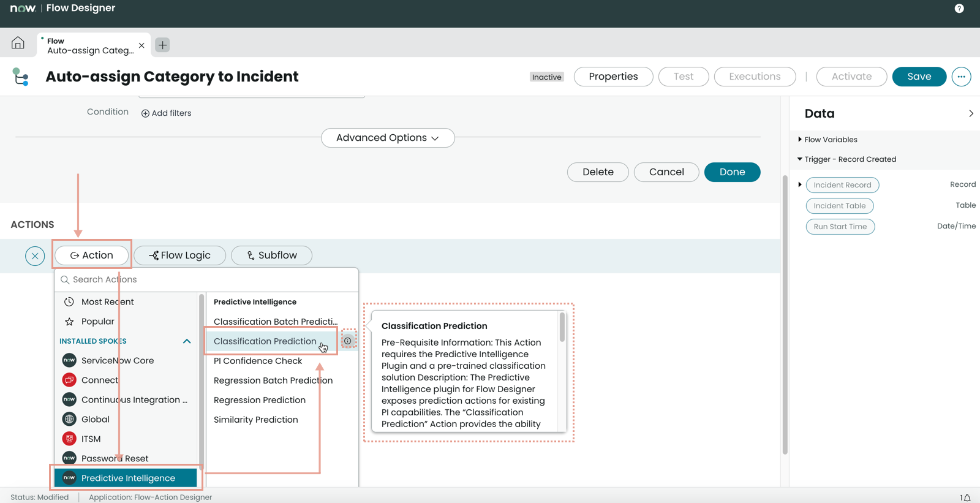Image resolution: width=980 pixels, height=503 pixels.
Task: Click the ITSM spoke icon
Action: pos(69,439)
